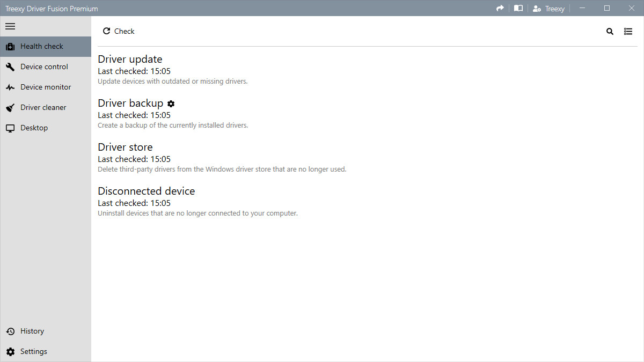View the History panel

(x=32, y=331)
